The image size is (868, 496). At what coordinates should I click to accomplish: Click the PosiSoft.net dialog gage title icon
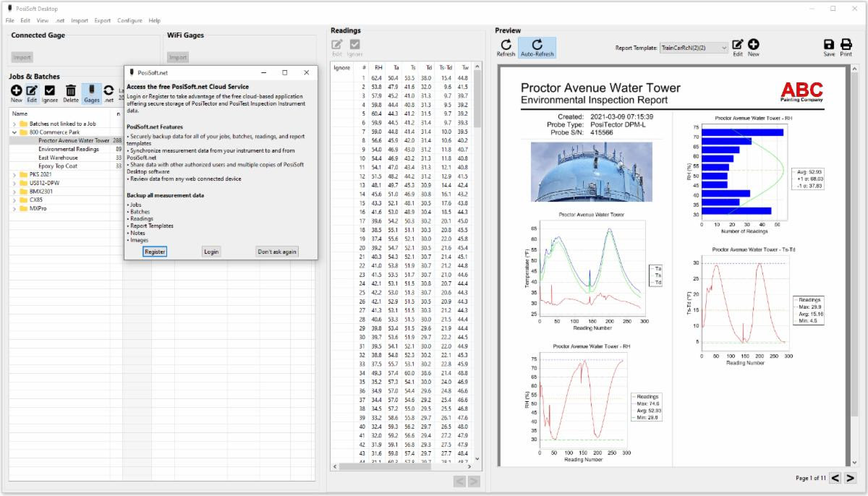(x=130, y=73)
